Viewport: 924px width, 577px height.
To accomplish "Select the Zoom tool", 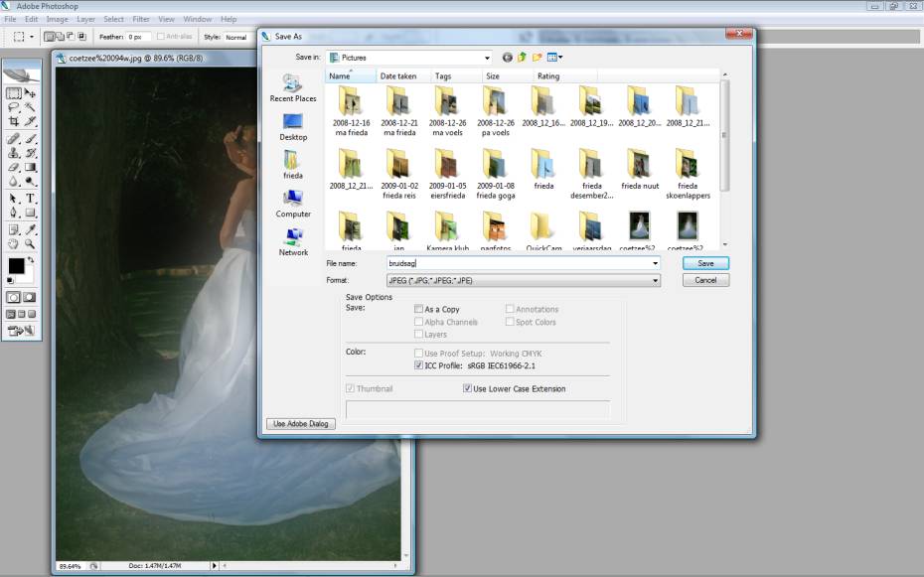I will 30,243.
